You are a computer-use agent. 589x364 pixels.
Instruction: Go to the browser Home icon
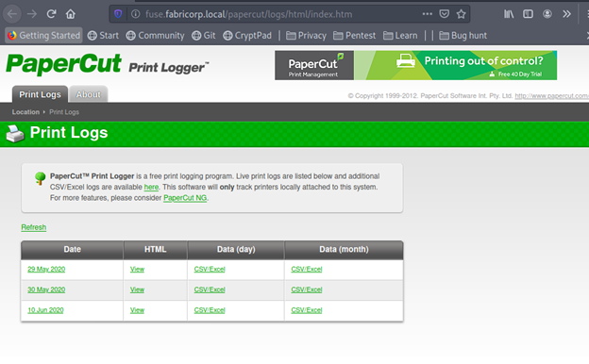[70, 14]
